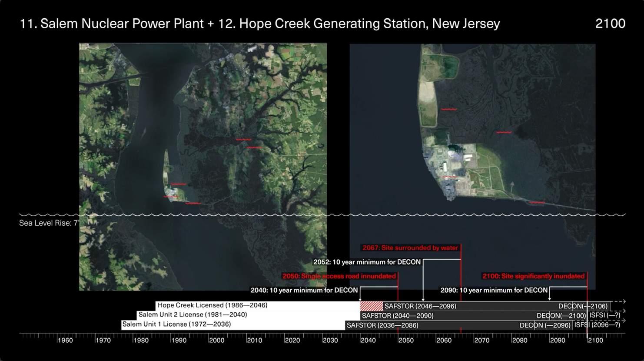The image size is (644, 361).
Task: Click the "2050: Single access road innundated" label
Action: 339,276
